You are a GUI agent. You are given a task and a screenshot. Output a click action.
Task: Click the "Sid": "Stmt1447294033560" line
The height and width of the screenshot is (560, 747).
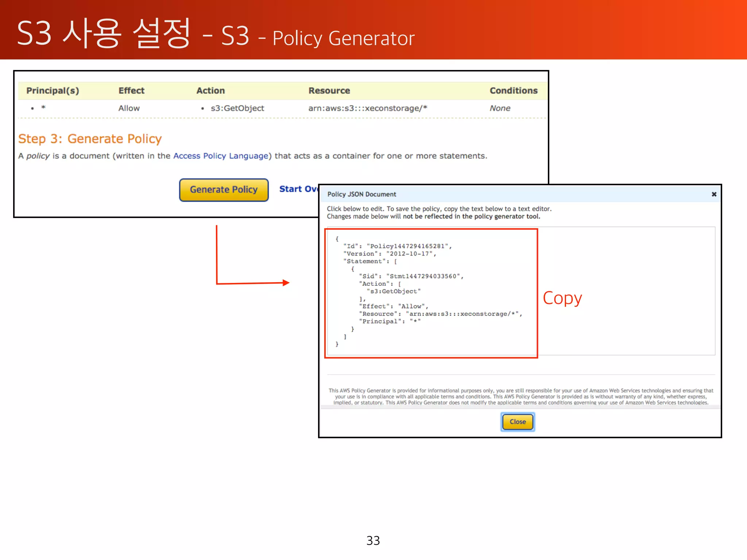click(411, 276)
